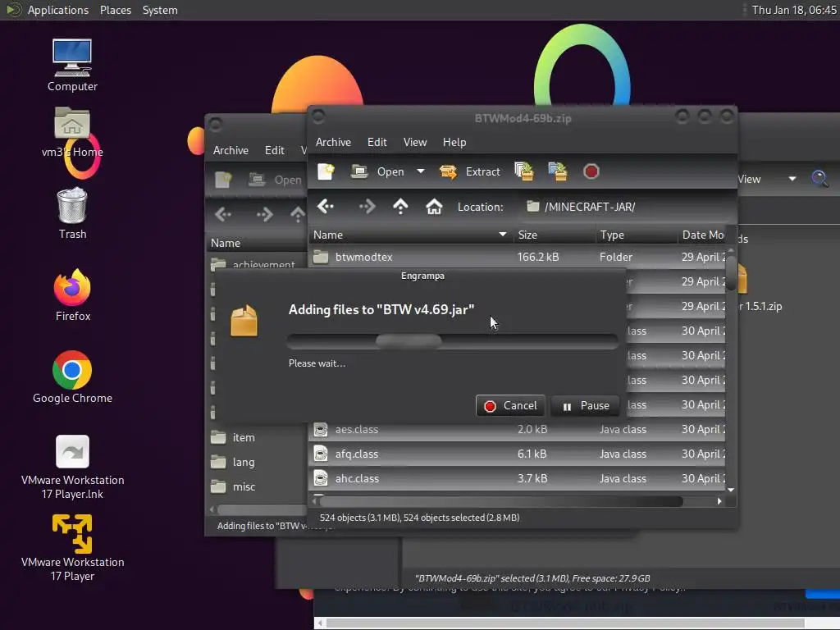Click the vertical scrollbar thumb of file list
This screenshot has height=630, width=840.
[x=731, y=273]
